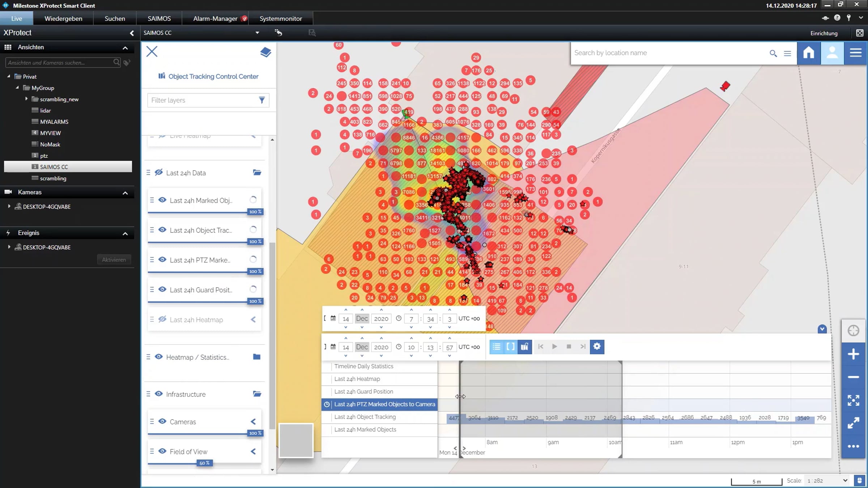Open the search options list icon
Image resolution: width=868 pixels, height=488 pixels.
(x=787, y=53)
